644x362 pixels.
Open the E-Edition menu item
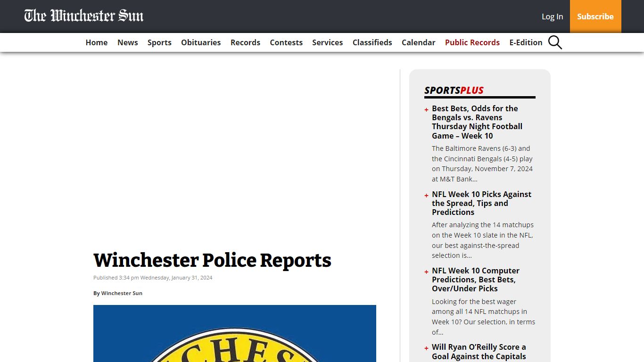coord(526,42)
